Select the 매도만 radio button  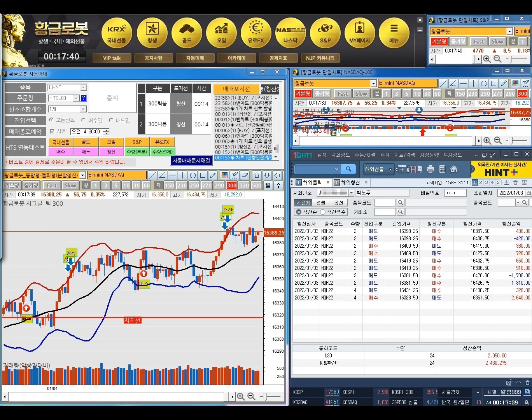111,120
